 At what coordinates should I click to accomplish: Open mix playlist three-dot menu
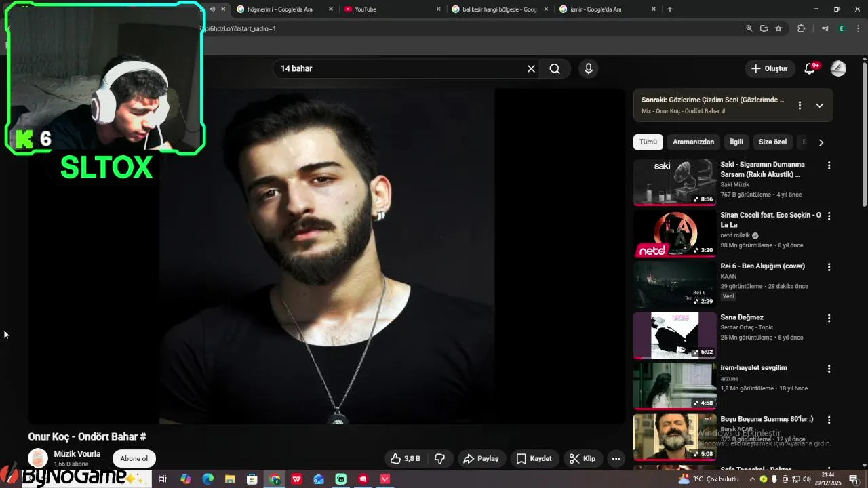click(x=800, y=105)
